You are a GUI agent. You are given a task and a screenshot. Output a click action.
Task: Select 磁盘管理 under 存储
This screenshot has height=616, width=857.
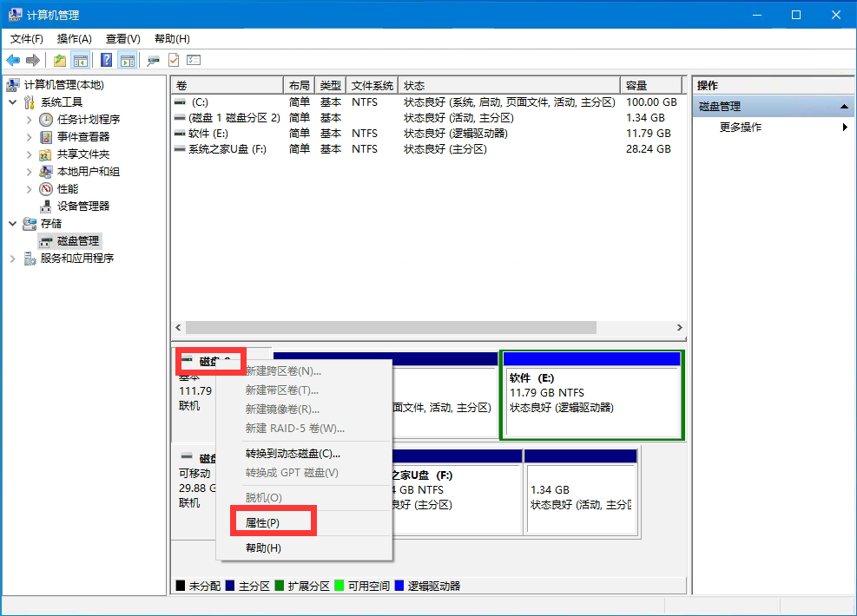[x=76, y=240]
